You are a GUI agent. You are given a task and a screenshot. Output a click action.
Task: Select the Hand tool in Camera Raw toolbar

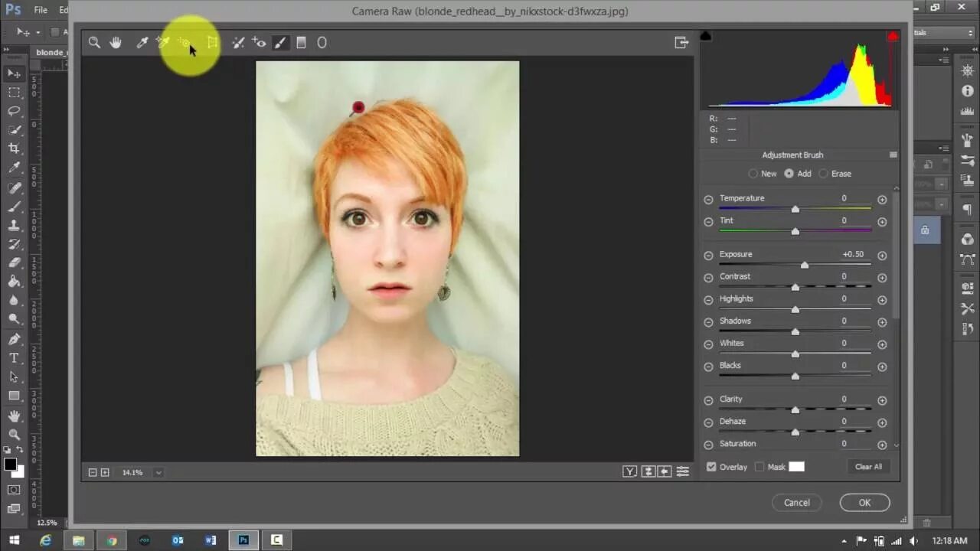pyautogui.click(x=116, y=43)
